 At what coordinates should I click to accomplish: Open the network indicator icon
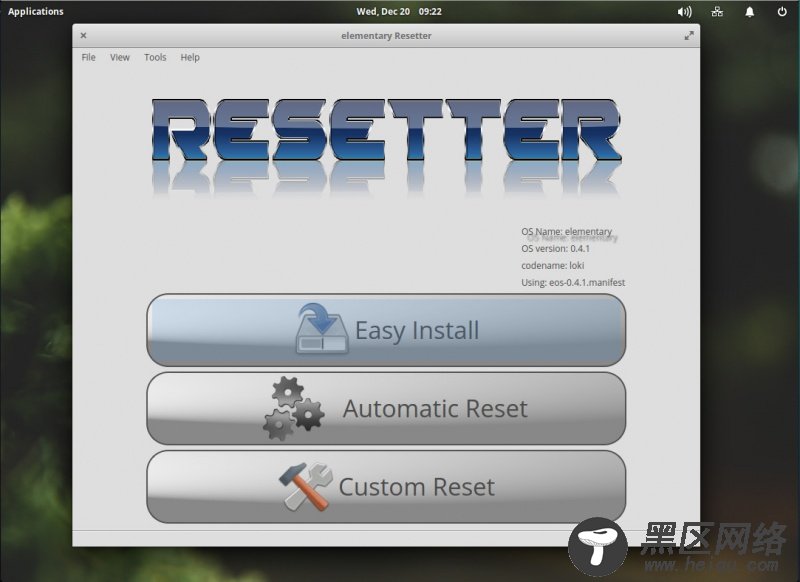pyautogui.click(x=717, y=12)
